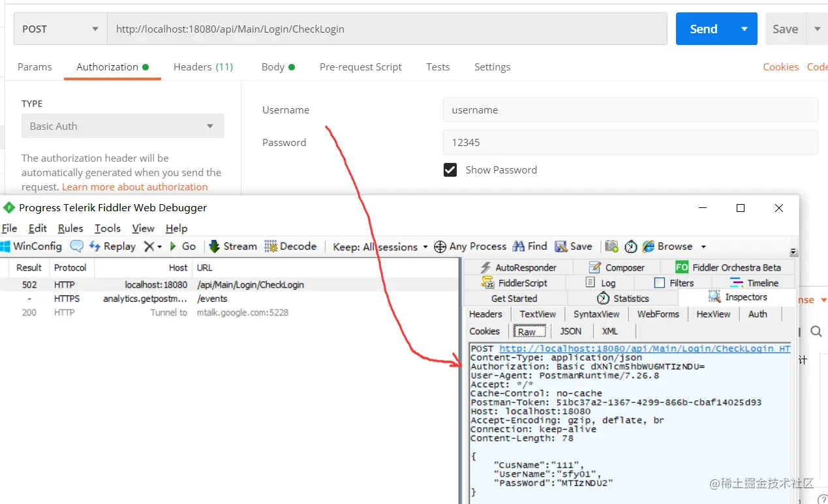This screenshot has width=828, height=504.
Task: Open the Remove sessions X menu
Action: [x=153, y=246]
